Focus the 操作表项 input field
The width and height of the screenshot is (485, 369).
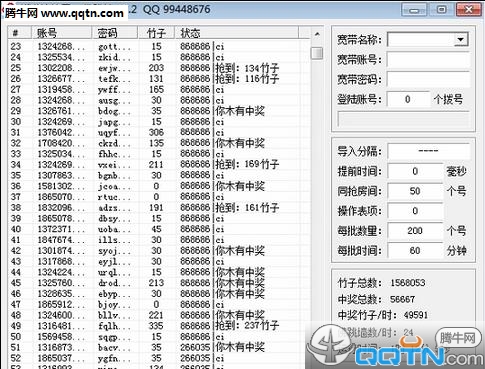click(415, 211)
